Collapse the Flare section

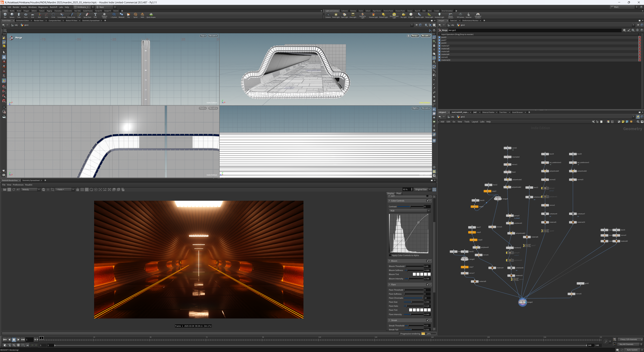pos(389,284)
